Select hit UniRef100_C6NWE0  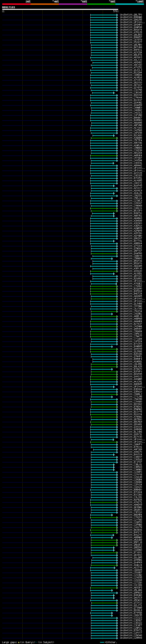tap(131, 108)
